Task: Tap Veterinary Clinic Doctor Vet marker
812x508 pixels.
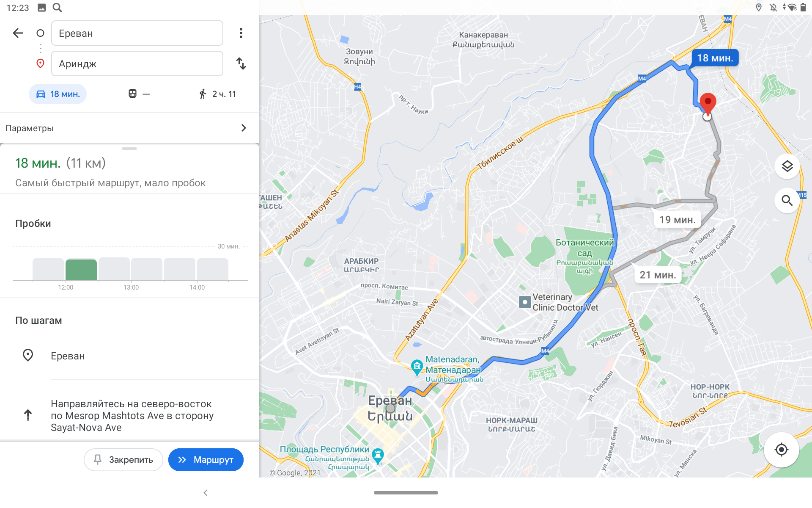Action: point(525,302)
